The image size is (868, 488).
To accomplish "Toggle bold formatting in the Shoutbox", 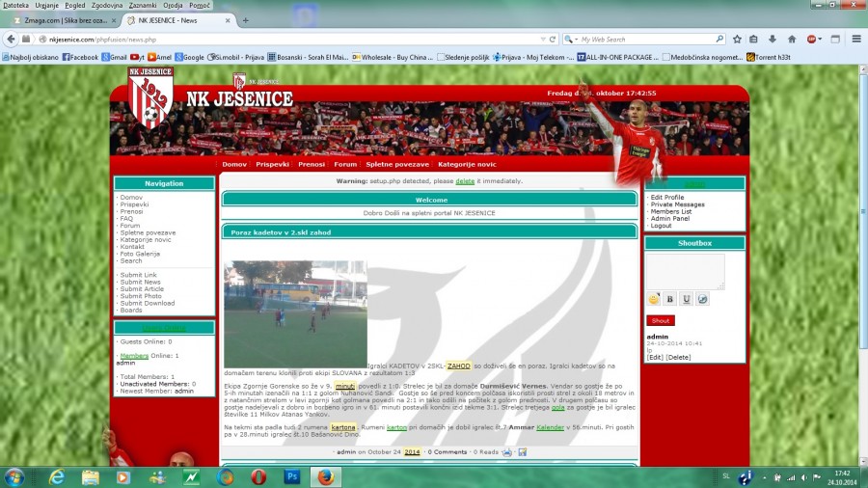I will click(669, 299).
